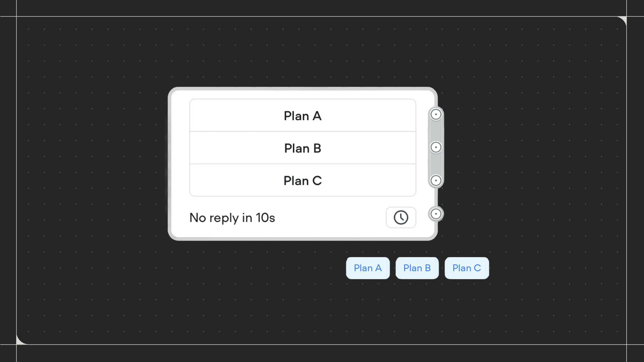Screen dimensions: 644x362
Task: Select the Plan B option row
Action: [302, 148]
